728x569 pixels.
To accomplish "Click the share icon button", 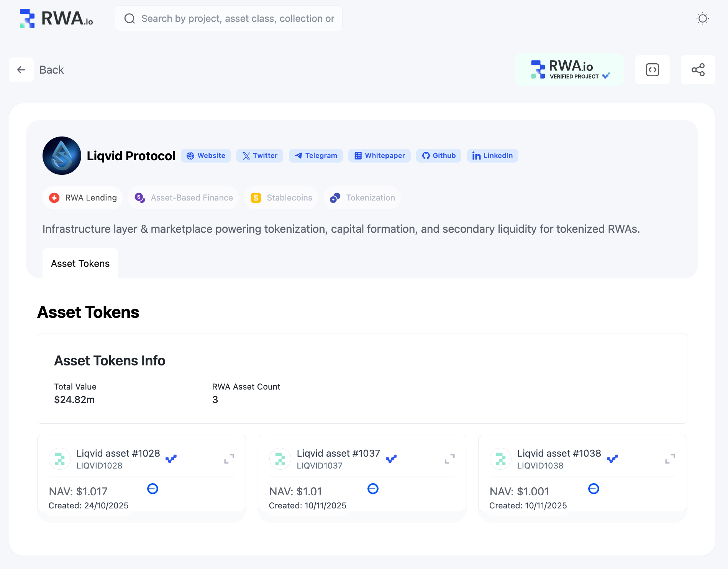I will [x=698, y=70].
